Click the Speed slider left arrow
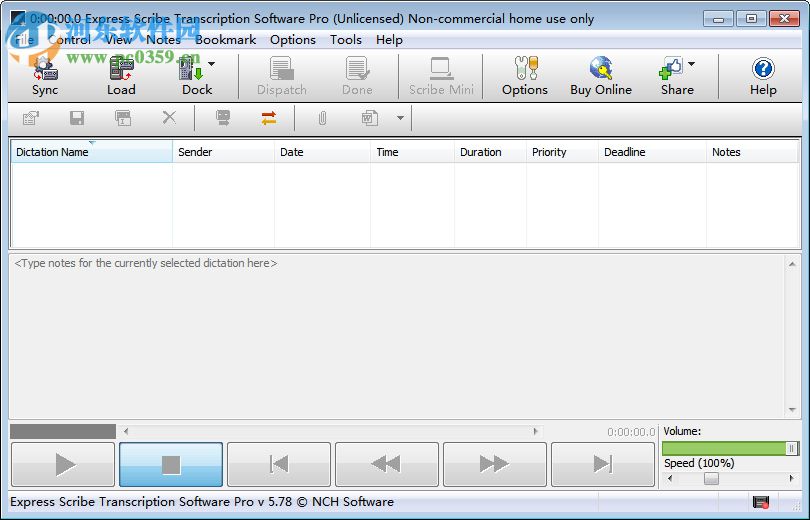This screenshot has height=520, width=810. 670,479
